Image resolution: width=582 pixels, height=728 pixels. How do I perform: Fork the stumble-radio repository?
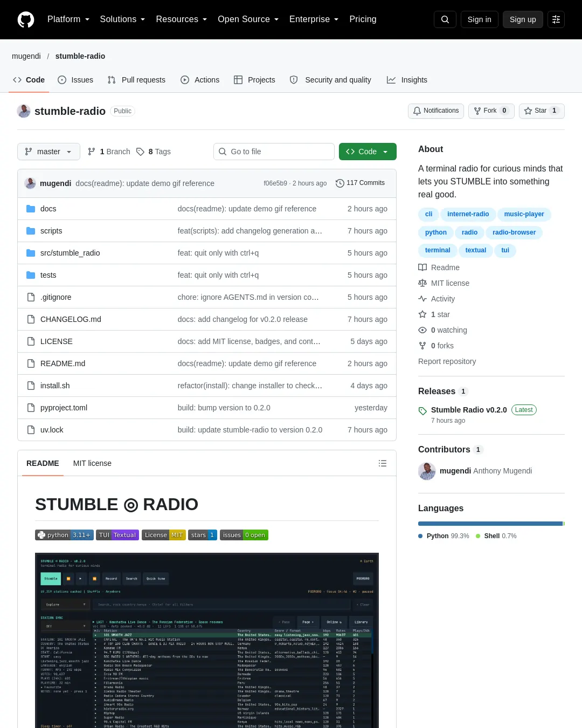491,111
